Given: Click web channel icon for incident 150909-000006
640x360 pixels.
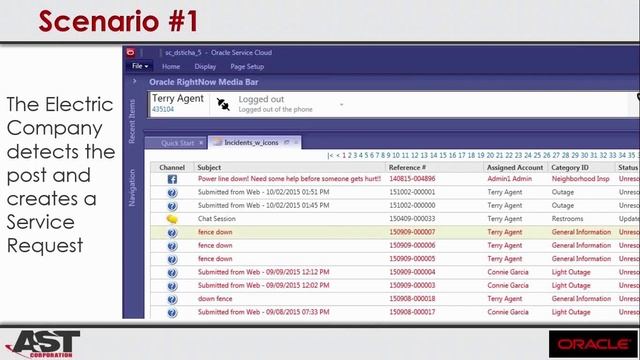Looking at the screenshot, I should tap(172, 246).
